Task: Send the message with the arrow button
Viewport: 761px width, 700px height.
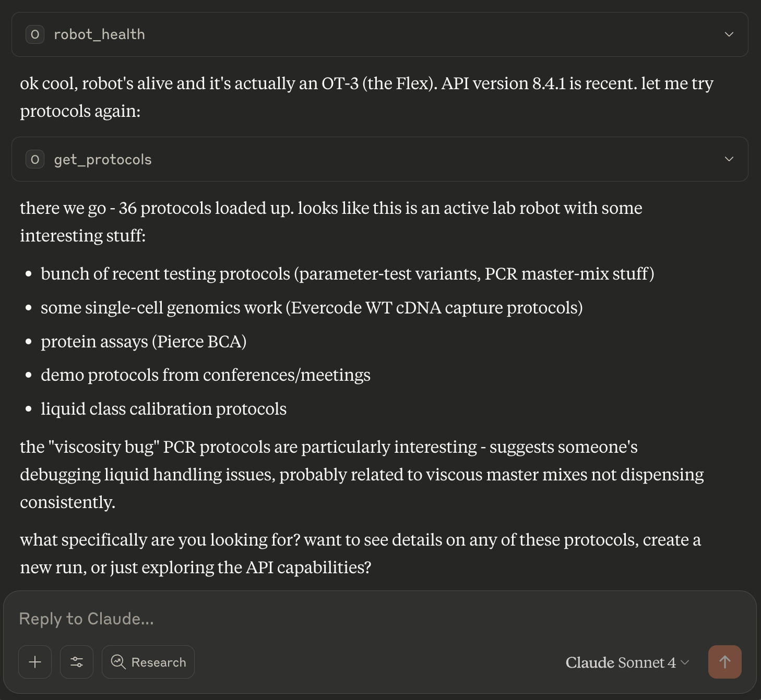Action: (725, 662)
